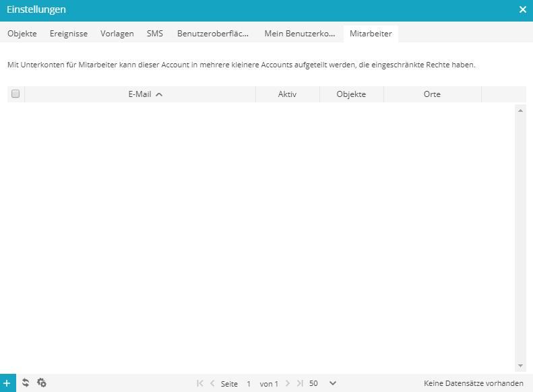Refresh the employee list
This screenshot has height=392, width=533.
26,383
